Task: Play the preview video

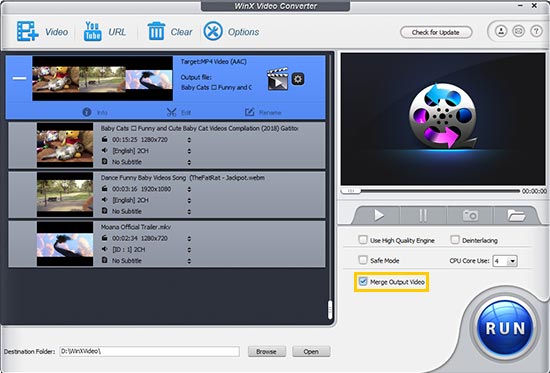Action: [x=378, y=215]
